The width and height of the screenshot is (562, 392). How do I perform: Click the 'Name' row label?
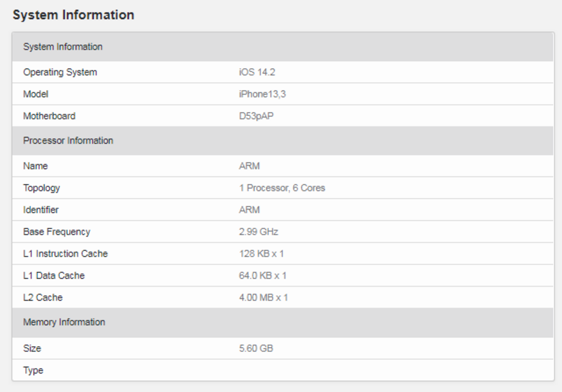click(x=36, y=166)
